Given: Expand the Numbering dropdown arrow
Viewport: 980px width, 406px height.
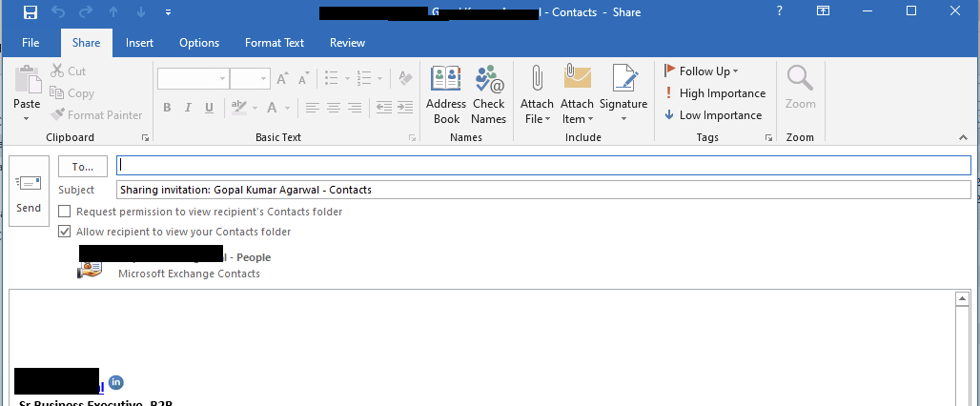Looking at the screenshot, I should [380, 79].
